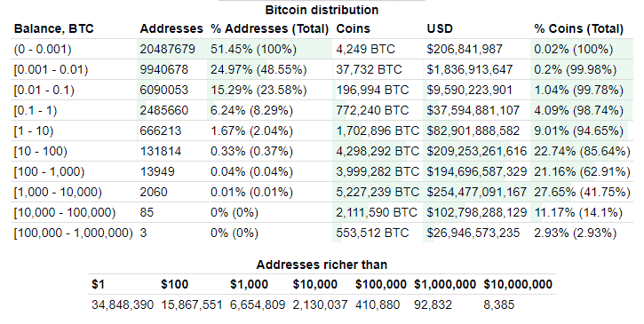Screen dimensions: 644x324
Task: Click the 51.45% (100%) addresses cell
Action: coord(253,50)
